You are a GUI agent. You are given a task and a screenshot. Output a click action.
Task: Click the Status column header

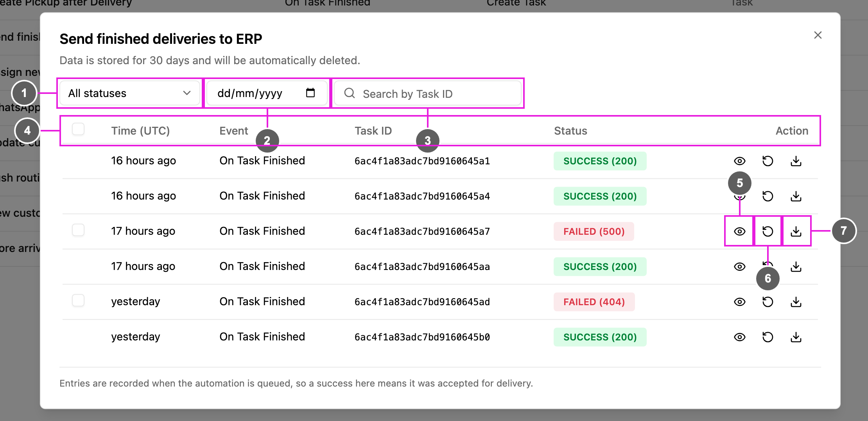point(570,131)
